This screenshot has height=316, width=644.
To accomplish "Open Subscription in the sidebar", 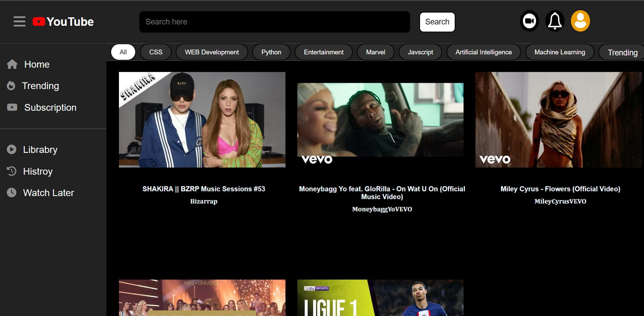I will click(50, 107).
